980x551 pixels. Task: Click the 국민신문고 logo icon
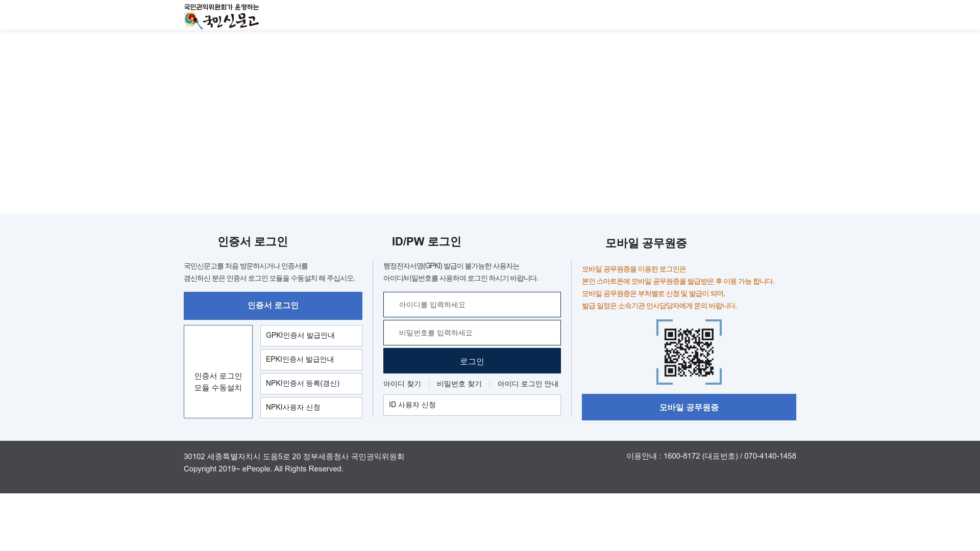point(191,19)
